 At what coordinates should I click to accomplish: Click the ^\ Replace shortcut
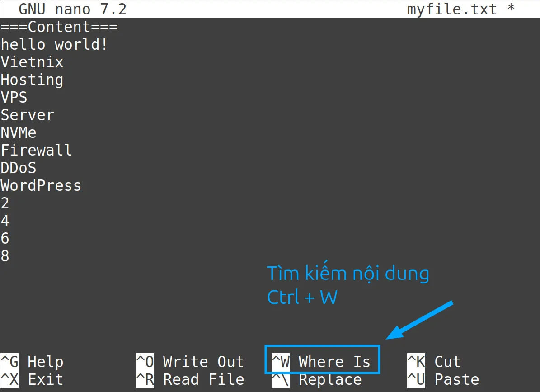click(316, 379)
